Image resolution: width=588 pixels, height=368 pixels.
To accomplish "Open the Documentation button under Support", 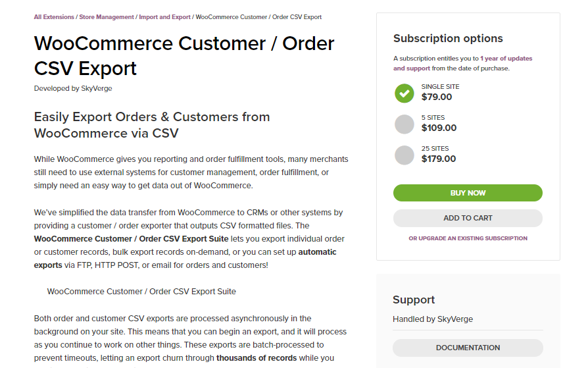I will click(x=468, y=348).
